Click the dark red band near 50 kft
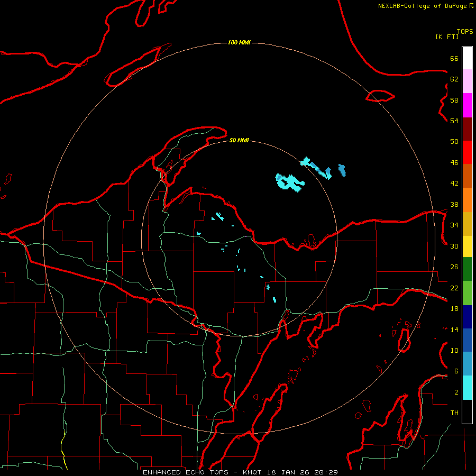The height and width of the screenshot is (476, 476). pos(467,129)
